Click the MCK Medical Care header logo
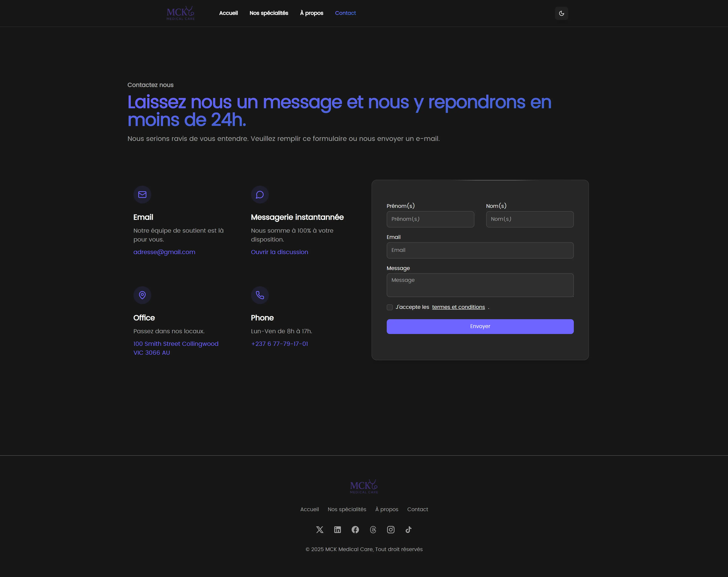The height and width of the screenshot is (577, 728). tap(180, 13)
